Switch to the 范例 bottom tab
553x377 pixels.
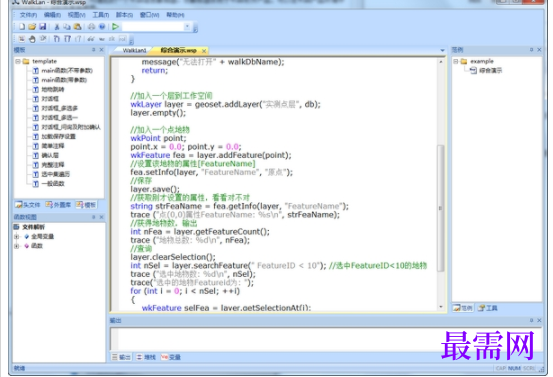click(x=463, y=308)
